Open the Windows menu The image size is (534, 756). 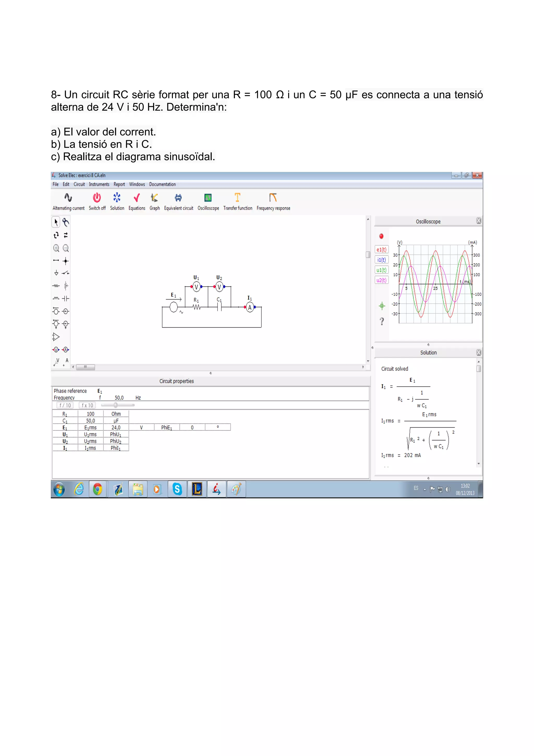(137, 184)
